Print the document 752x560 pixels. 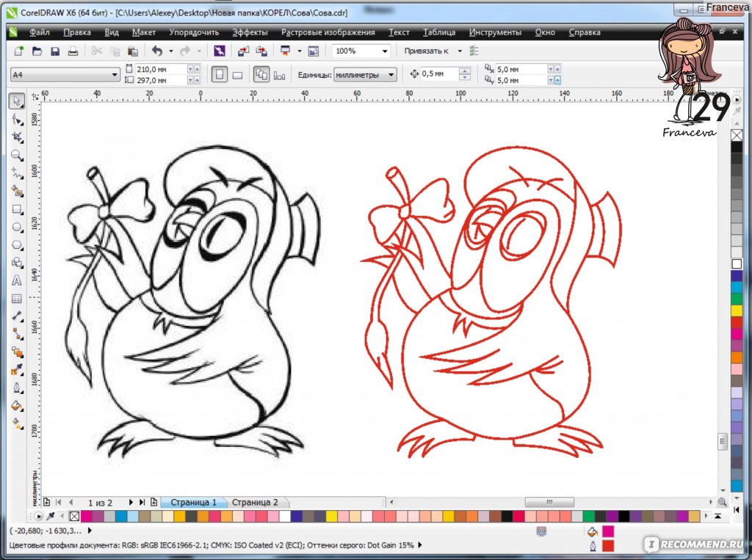(x=73, y=51)
